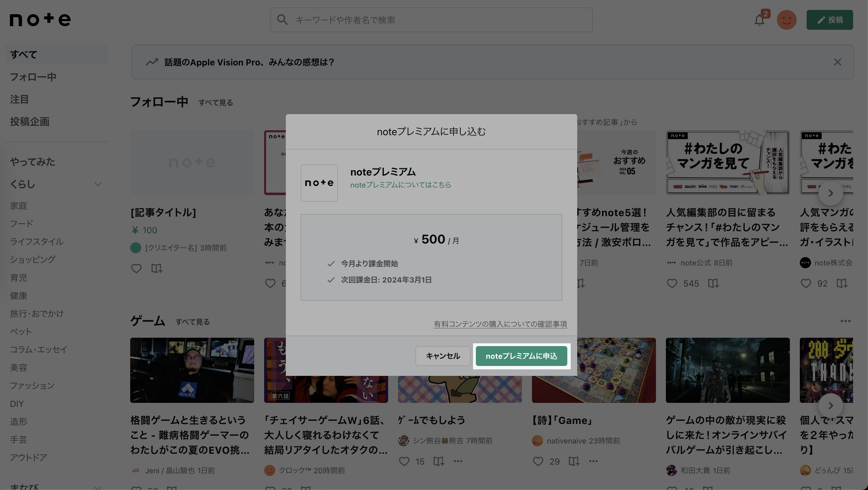The width and height of the screenshot is (868, 490).
Task: Open ゲームの中の敵が現実に殺しに来た article title
Action: [x=726, y=435]
